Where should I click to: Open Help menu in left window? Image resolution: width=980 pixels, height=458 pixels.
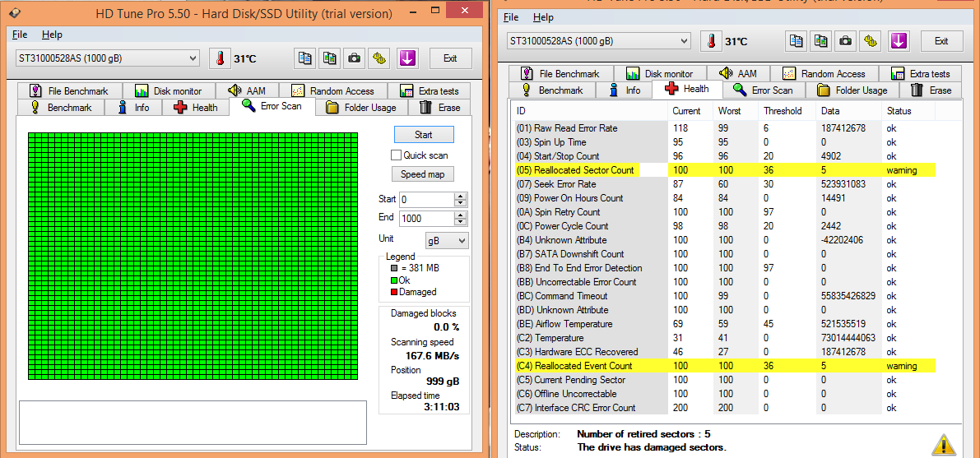[52, 35]
